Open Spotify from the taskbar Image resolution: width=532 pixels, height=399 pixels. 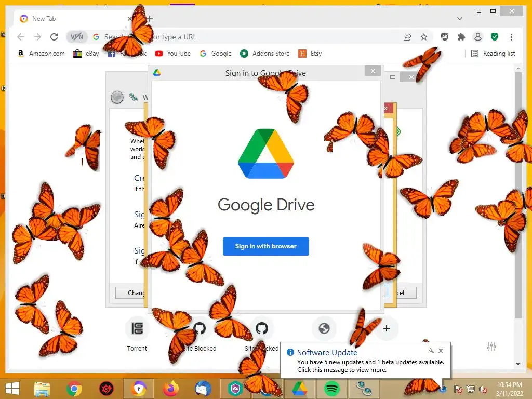pos(332,389)
